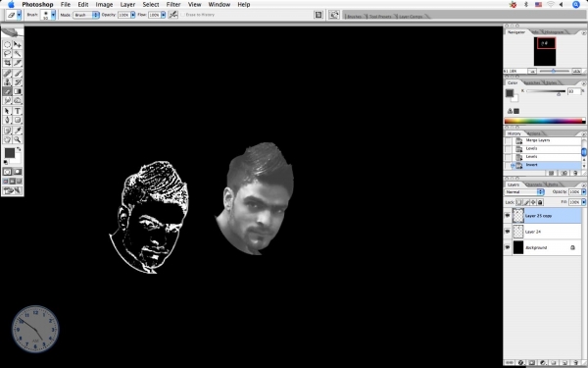588x368 pixels.
Task: Select the Merge Layers history state
Action: pos(537,140)
